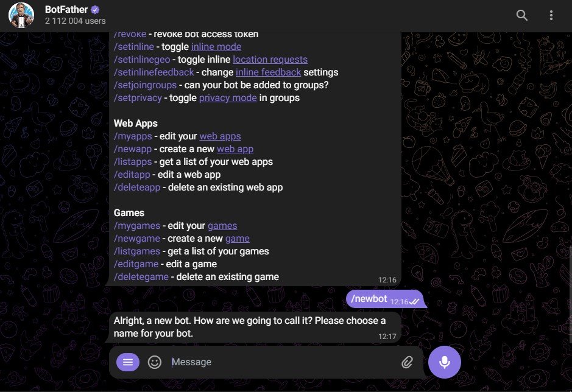Screen dimensions: 572x392
Task: Open search in this BotFather chat
Action: 522,15
